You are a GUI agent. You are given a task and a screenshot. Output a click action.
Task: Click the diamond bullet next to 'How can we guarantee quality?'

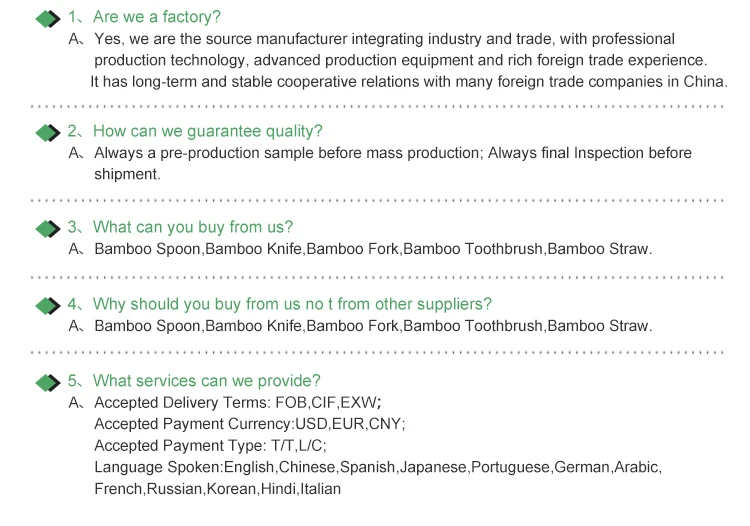pyautogui.click(x=48, y=133)
